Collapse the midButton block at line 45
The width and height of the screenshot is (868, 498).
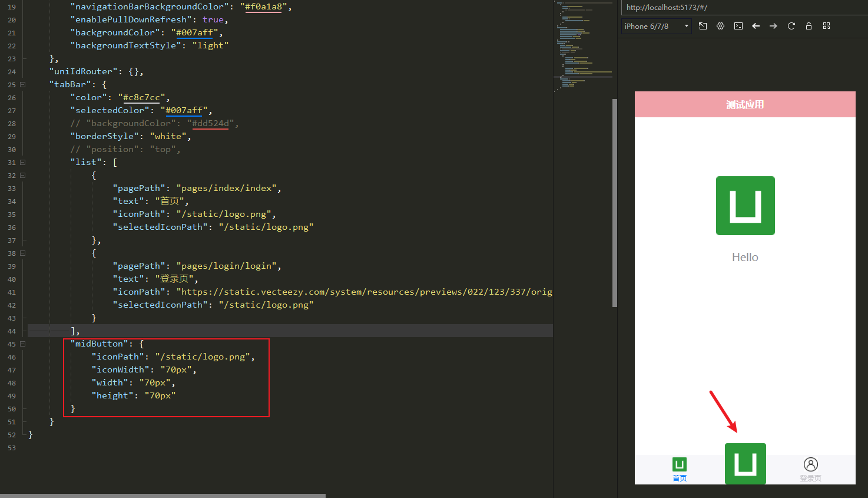tap(23, 344)
